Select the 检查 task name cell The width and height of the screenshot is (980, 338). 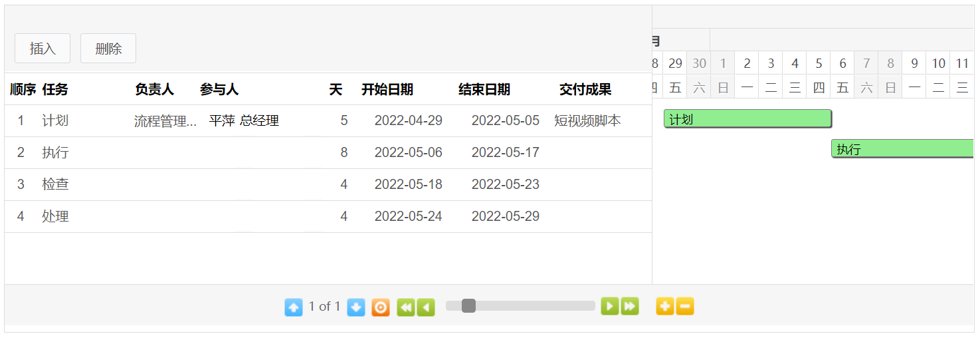(x=55, y=184)
